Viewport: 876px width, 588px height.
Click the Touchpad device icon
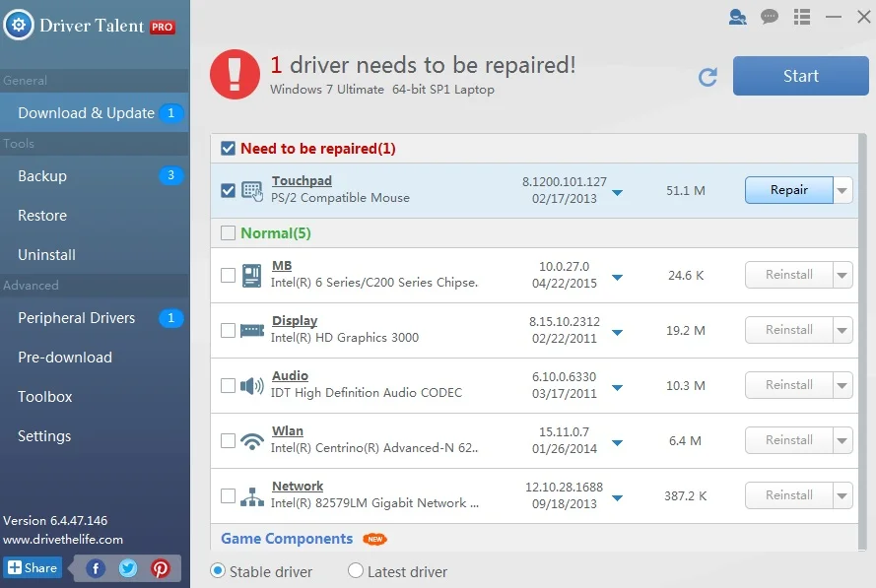click(252, 191)
